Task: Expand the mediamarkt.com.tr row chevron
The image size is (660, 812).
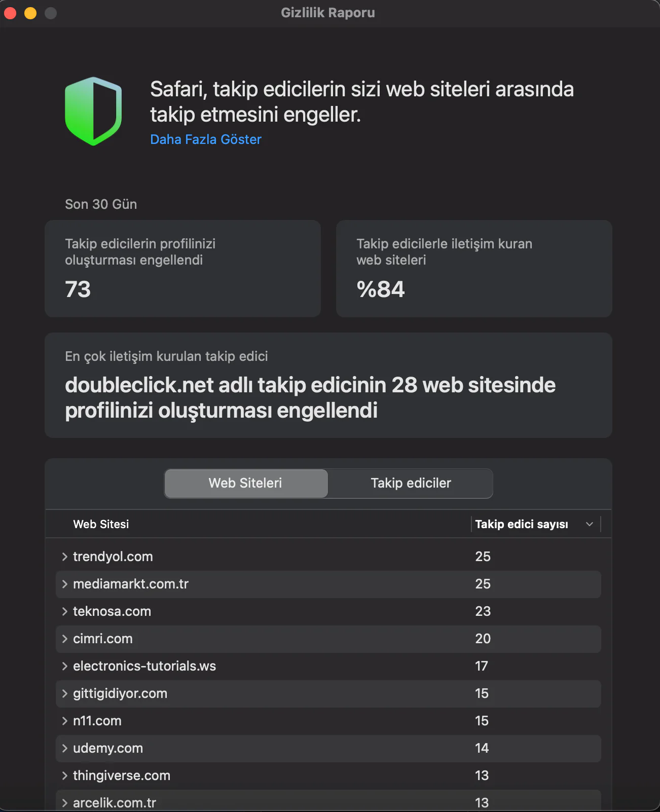Action: click(x=65, y=584)
